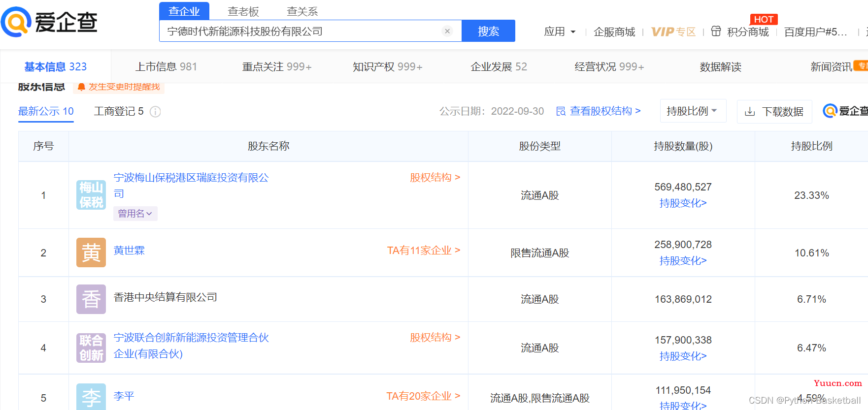Open 宁波联合创新新能源投资管理合伙企业 link

tap(191, 346)
